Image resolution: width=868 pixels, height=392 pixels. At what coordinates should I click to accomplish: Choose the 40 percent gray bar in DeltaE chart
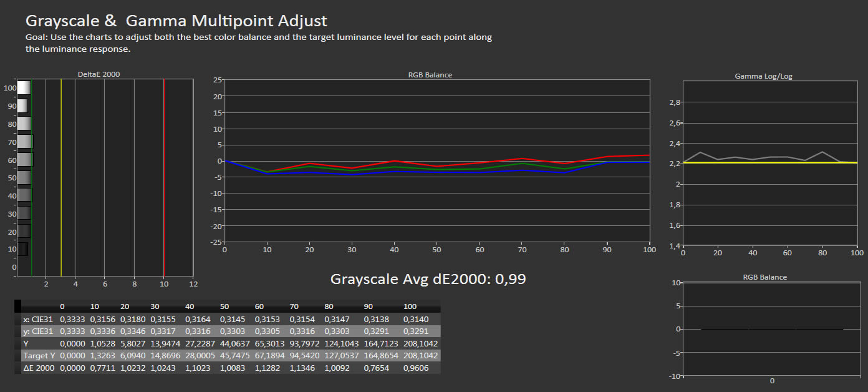24,195
